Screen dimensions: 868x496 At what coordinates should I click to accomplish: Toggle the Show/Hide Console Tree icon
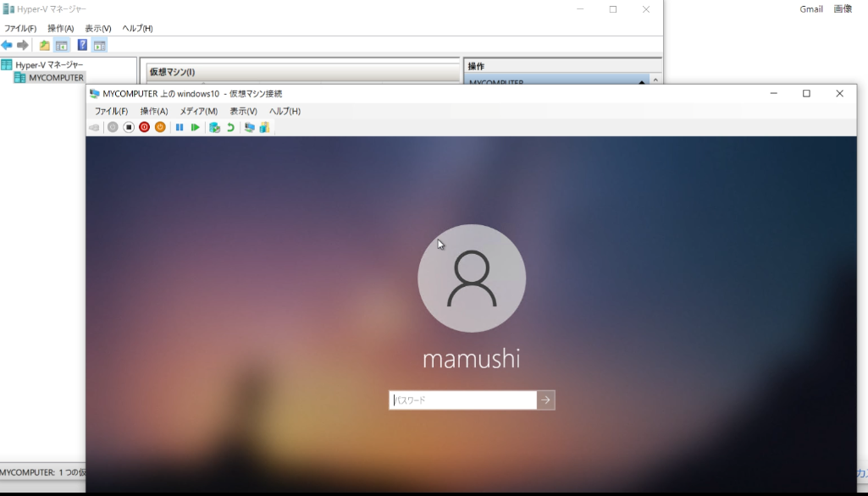(61, 45)
